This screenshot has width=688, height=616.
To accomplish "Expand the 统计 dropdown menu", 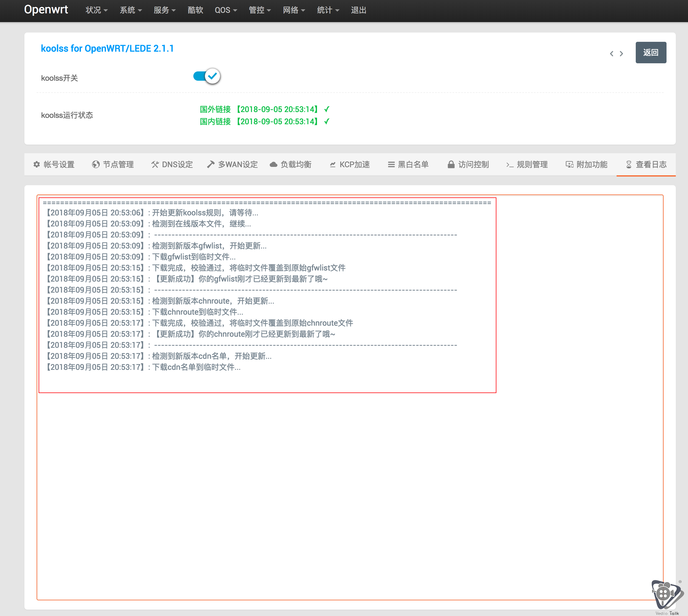I will [328, 10].
